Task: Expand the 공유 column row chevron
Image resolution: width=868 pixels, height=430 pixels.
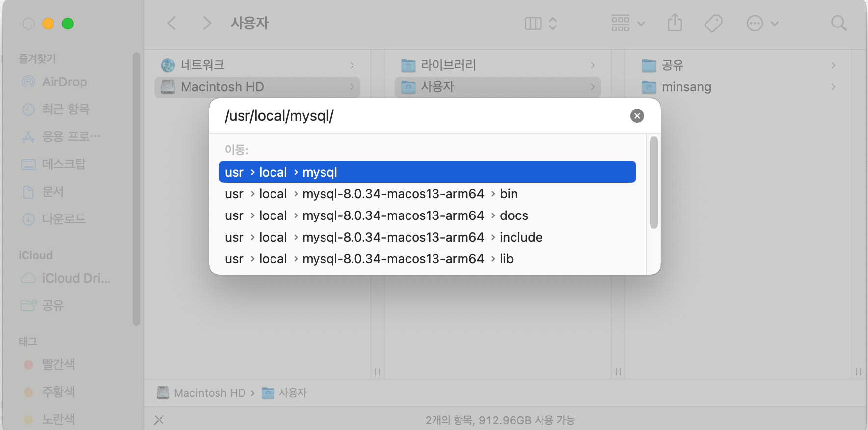Action: [833, 65]
